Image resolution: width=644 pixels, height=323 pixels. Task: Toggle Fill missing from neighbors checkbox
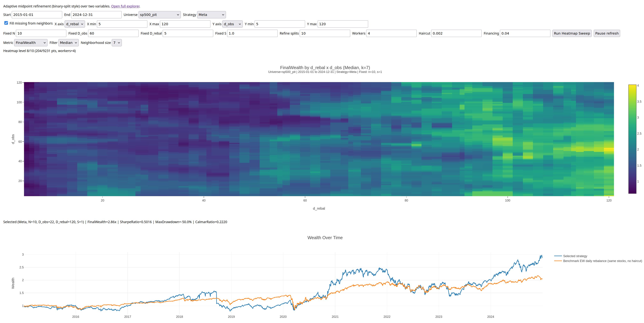pyautogui.click(x=6, y=23)
